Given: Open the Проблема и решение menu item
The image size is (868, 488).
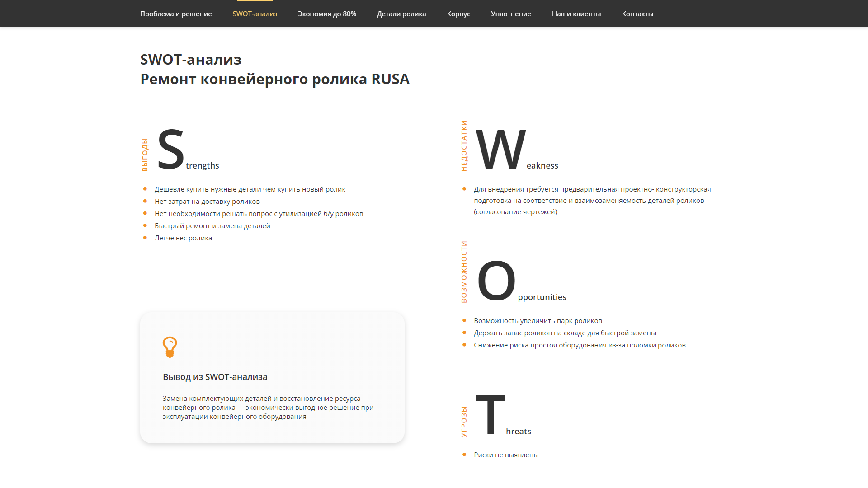Looking at the screenshot, I should pos(176,14).
